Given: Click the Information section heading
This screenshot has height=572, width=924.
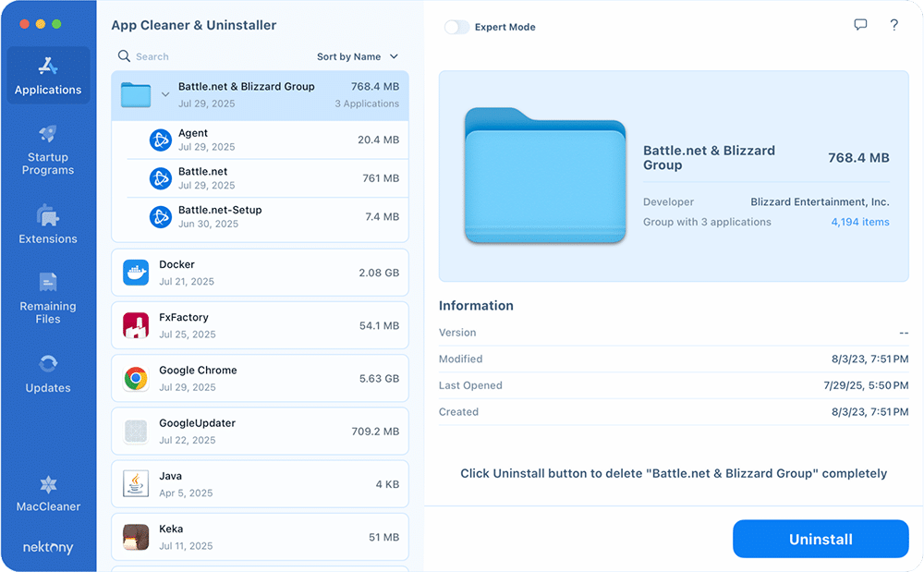Looking at the screenshot, I should [x=476, y=306].
